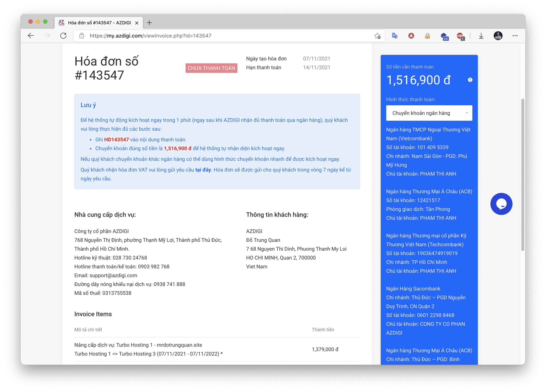Add page to favorites star icon
Screen dimensions: 546x392
coord(377,36)
